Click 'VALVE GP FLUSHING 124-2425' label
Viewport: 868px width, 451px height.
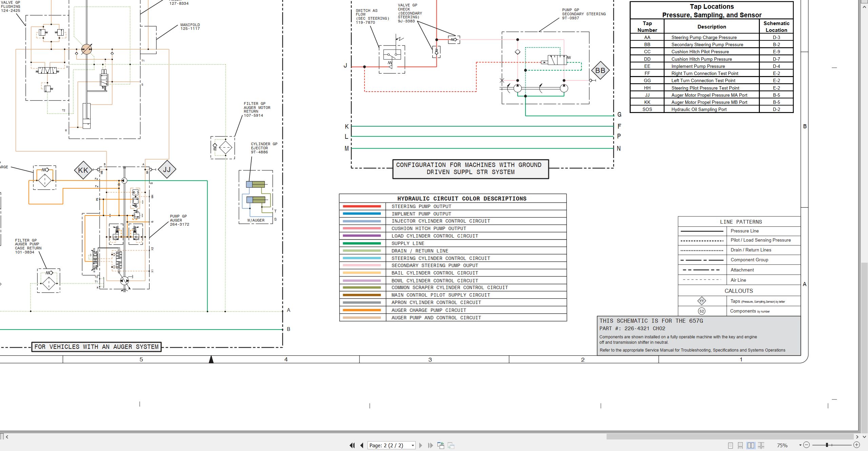pyautogui.click(x=10, y=6)
